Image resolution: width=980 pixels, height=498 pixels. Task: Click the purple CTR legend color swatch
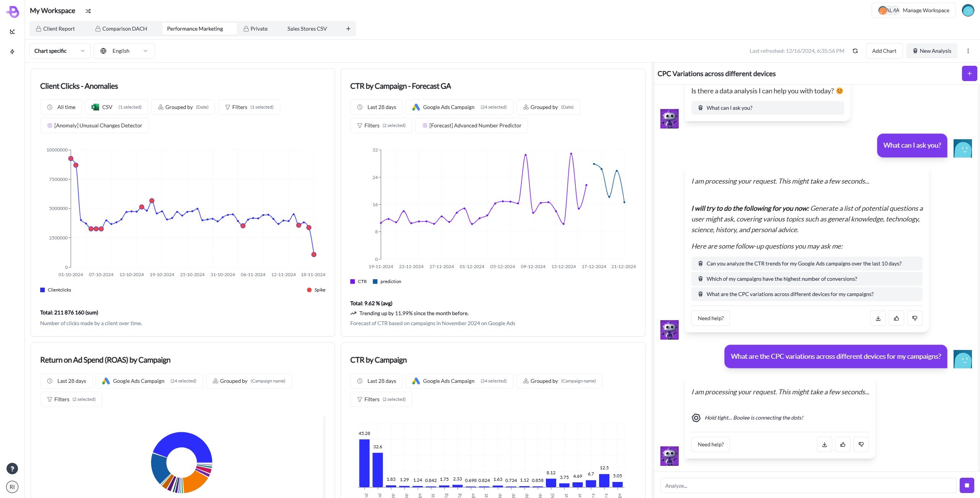tap(352, 281)
